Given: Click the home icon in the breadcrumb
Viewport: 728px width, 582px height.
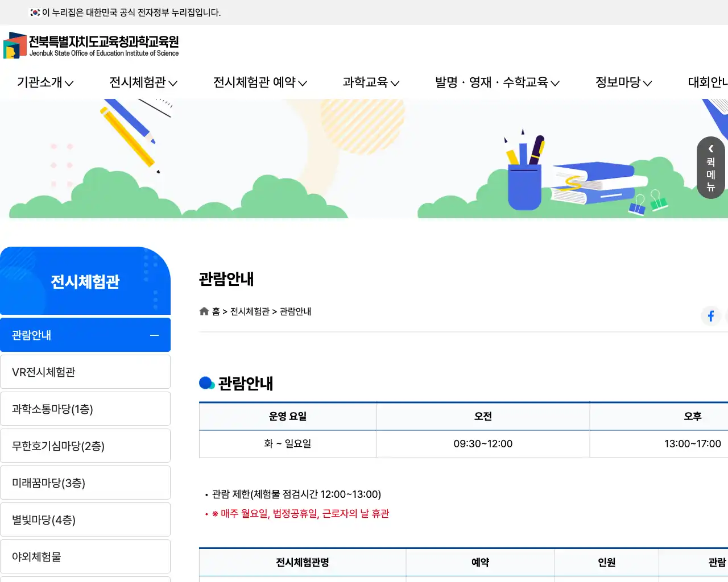Looking at the screenshot, I should (204, 311).
